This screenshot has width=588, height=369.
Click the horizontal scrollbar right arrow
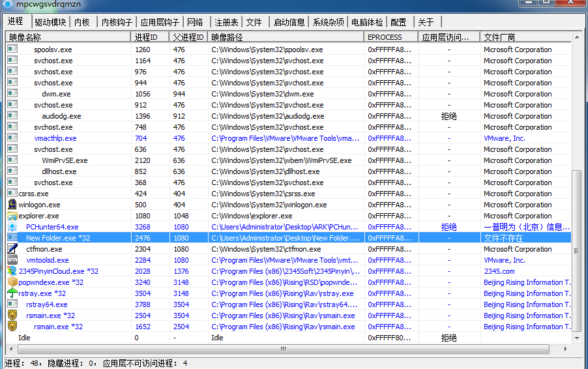[565, 349]
